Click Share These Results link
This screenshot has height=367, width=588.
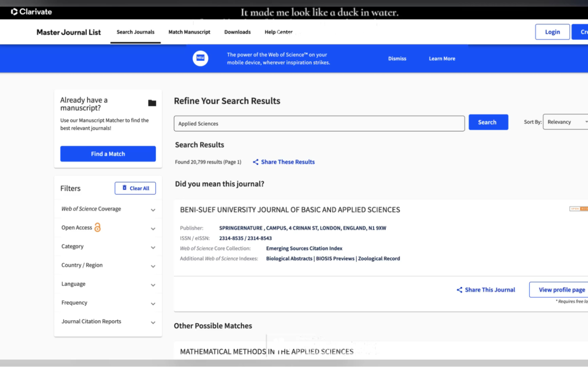288,162
